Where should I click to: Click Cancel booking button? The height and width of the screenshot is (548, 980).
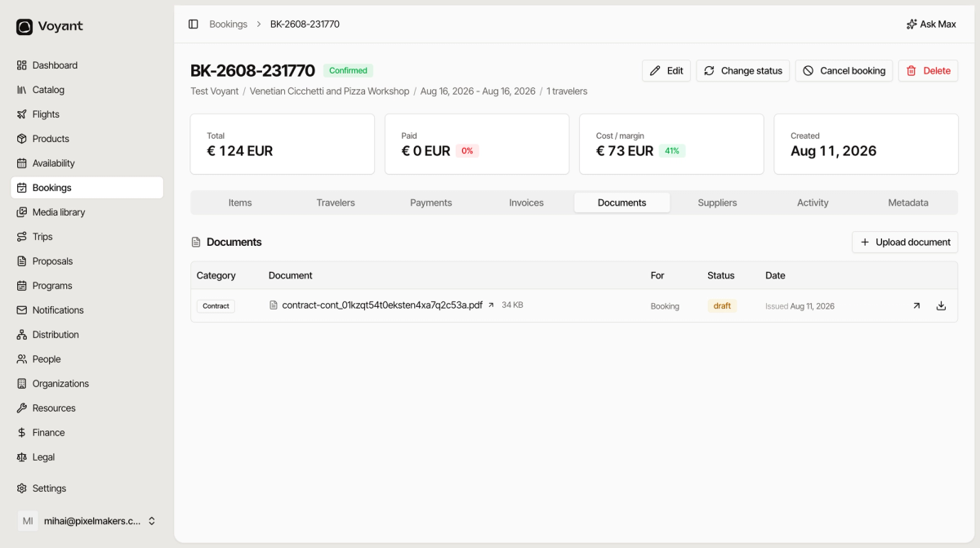pyautogui.click(x=844, y=71)
